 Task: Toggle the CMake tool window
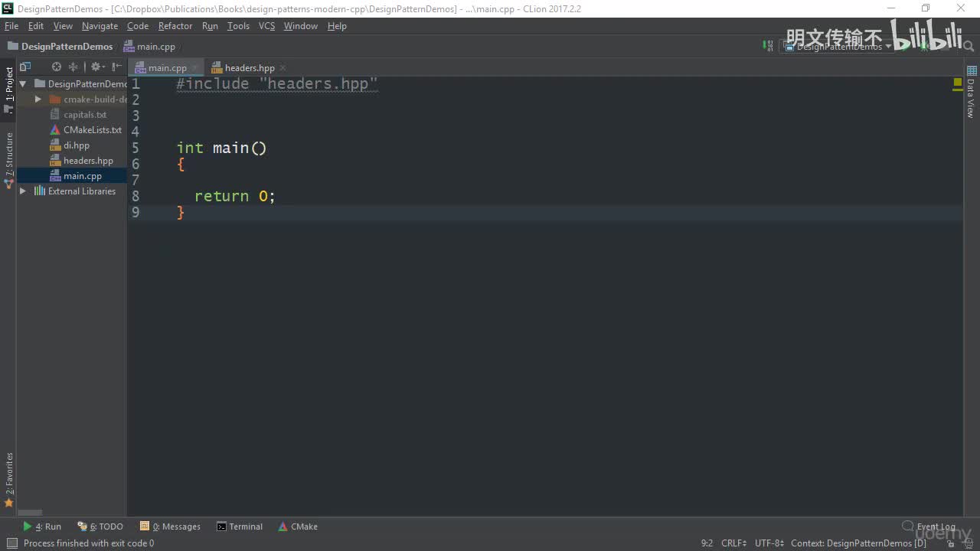(x=298, y=527)
